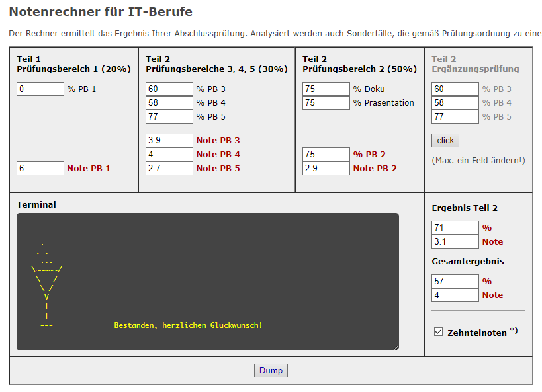
Task: Click the 'Notenrechner für IT-Berufe' heading
Action: (x=101, y=12)
